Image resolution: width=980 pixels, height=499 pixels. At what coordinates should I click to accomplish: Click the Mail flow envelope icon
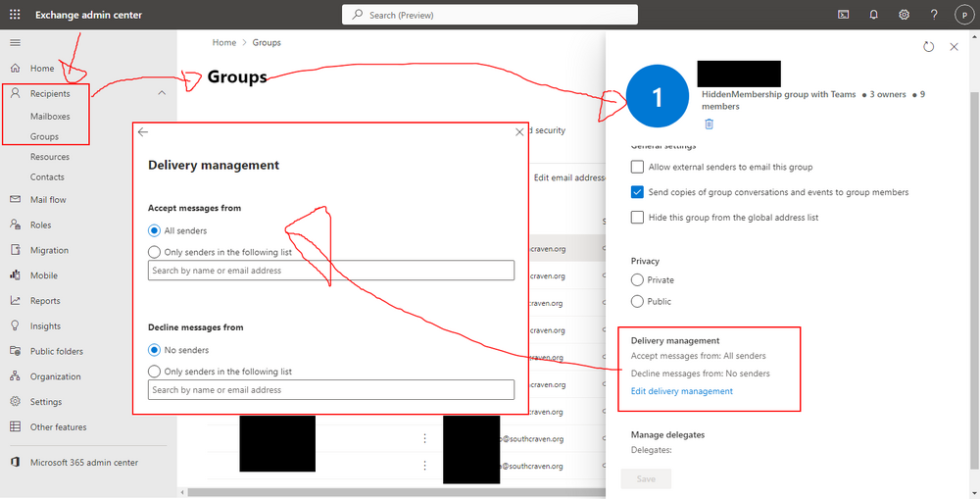point(16,199)
